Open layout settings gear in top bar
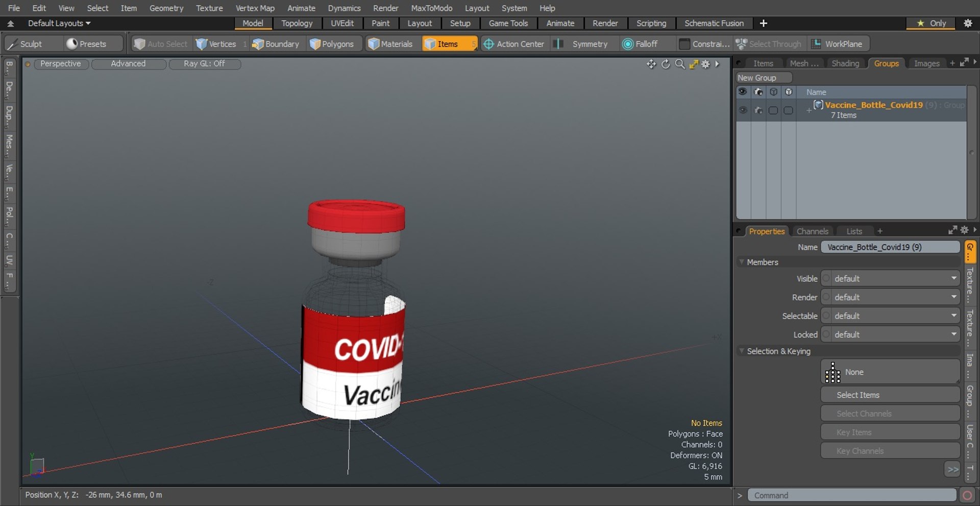Viewport: 980px width, 506px height. point(967,23)
